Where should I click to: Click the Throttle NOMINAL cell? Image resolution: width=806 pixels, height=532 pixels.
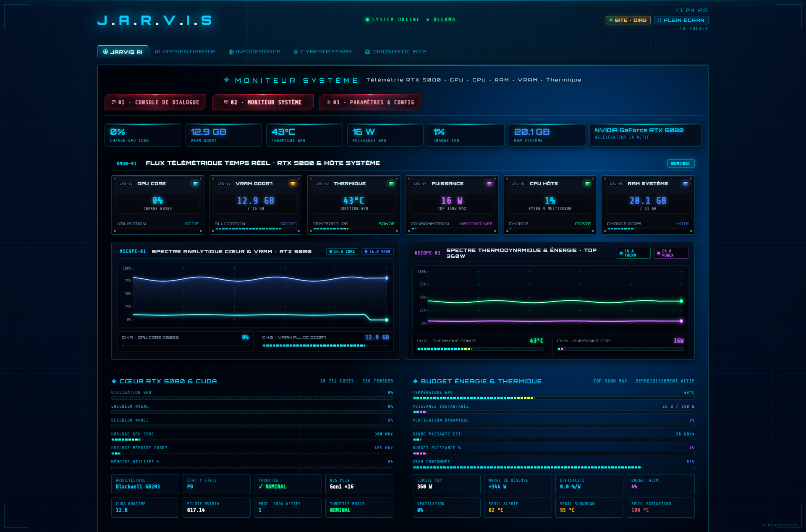[288, 484]
